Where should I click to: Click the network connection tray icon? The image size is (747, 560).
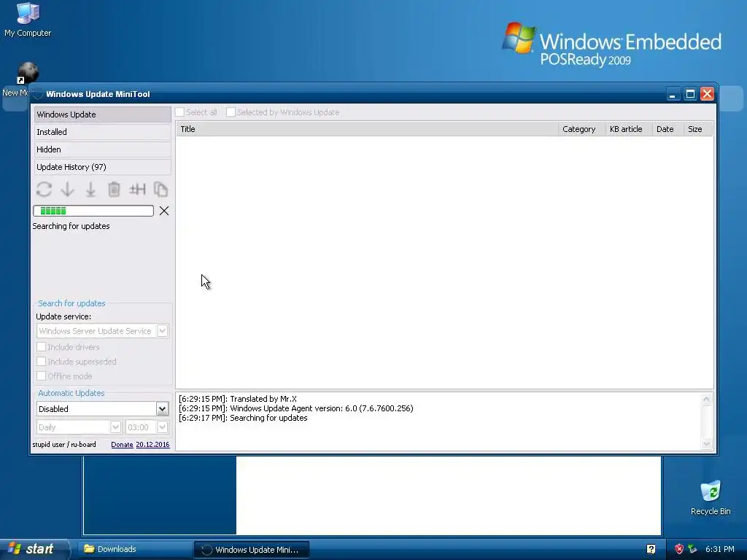692,549
